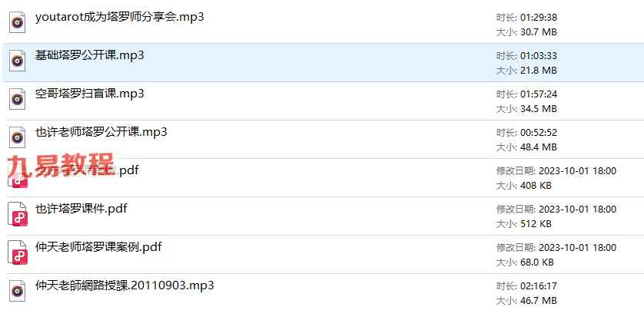
Task: Select the file name 仲天老師網路授課.20110903.mp3
Action: tap(124, 285)
